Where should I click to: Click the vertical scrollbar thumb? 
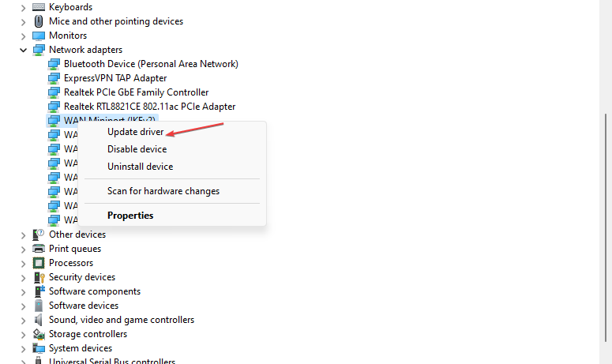[x=606, y=227]
